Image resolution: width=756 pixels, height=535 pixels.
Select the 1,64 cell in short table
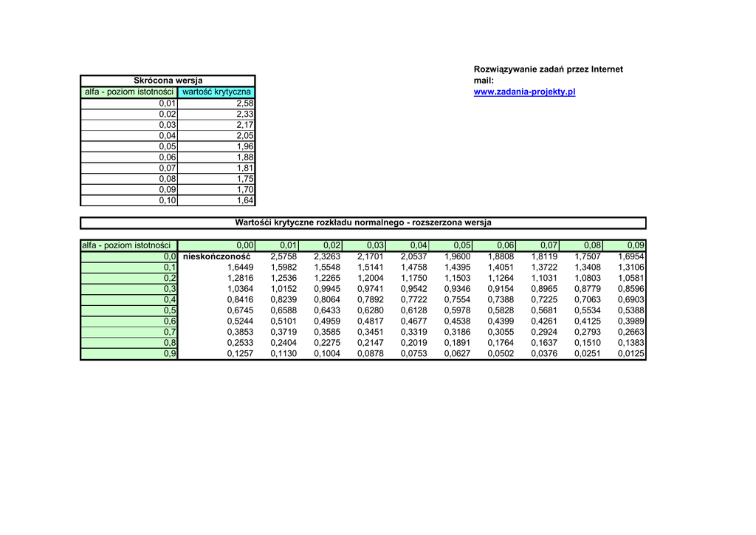click(x=216, y=200)
